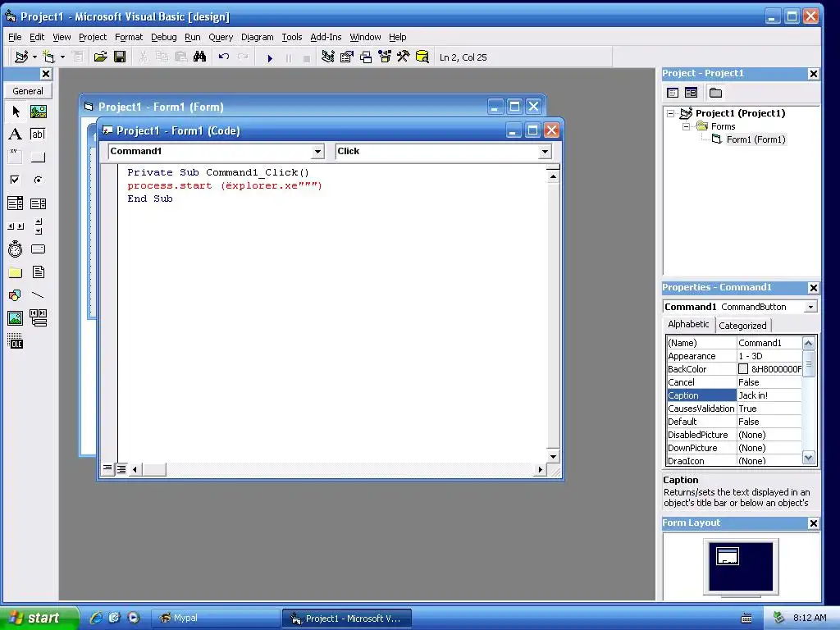
Task: Collapse the Project1 tree node
Action: coord(670,113)
